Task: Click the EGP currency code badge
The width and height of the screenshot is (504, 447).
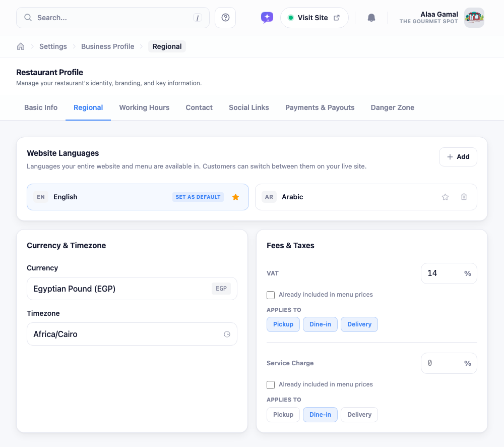Action: pos(221,289)
